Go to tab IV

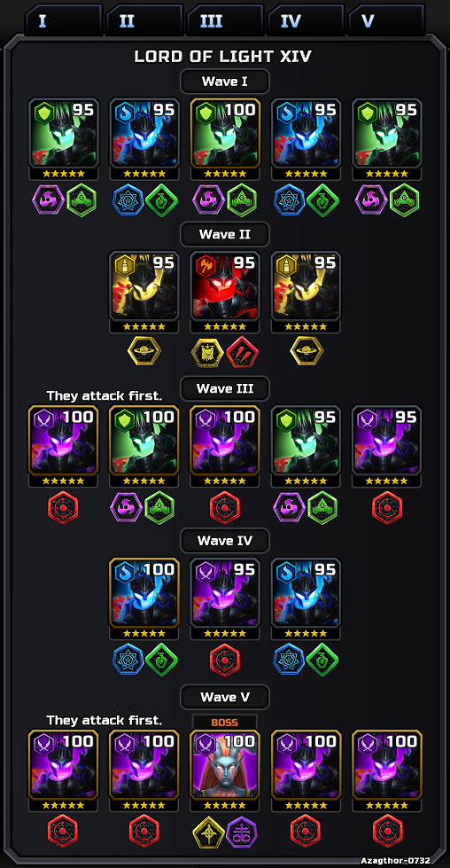tap(306, 21)
